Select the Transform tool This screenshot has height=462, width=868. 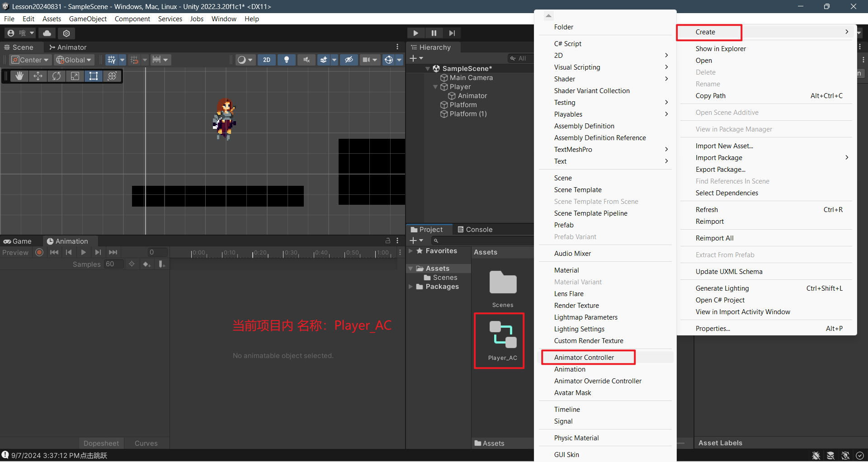[x=112, y=76]
